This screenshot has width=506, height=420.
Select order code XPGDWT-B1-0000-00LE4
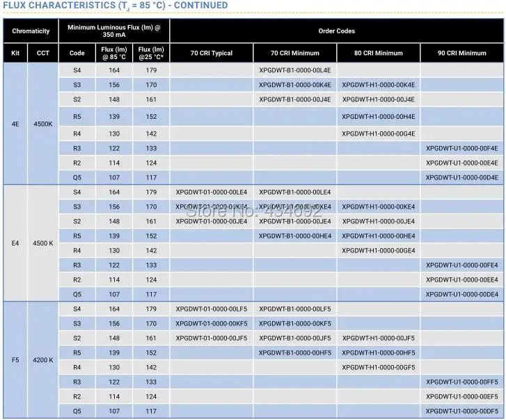(294, 192)
